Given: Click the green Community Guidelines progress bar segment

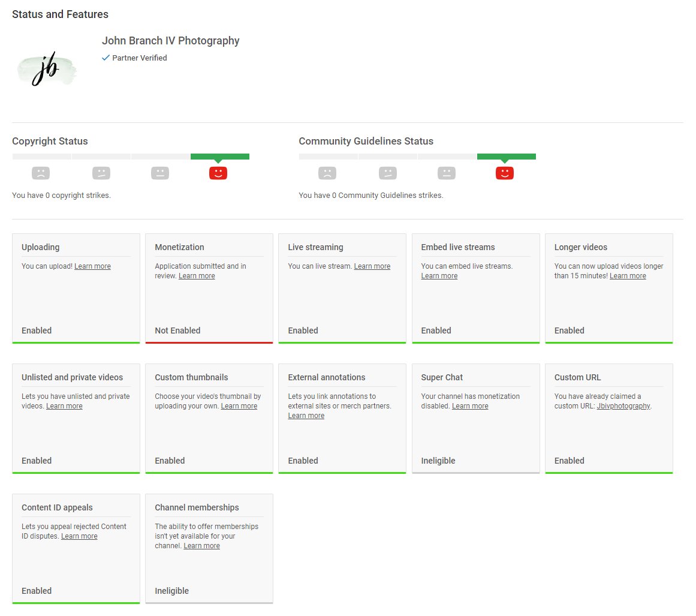Looking at the screenshot, I should click(x=507, y=157).
